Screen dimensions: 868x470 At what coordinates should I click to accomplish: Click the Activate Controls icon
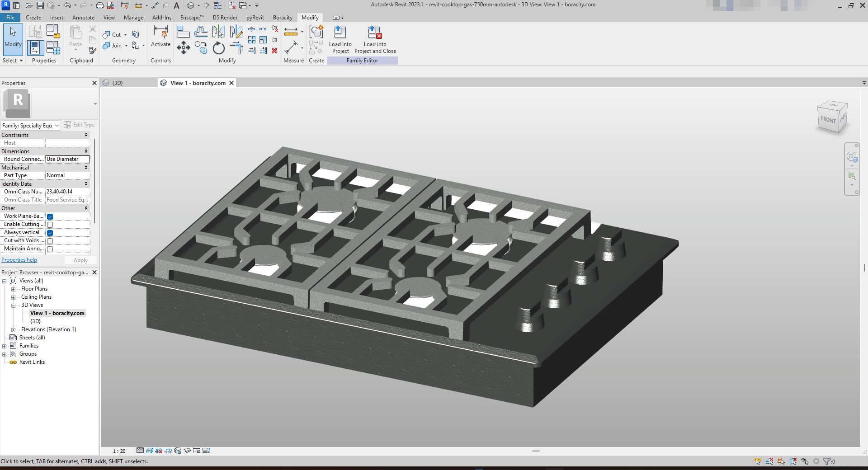(160, 36)
